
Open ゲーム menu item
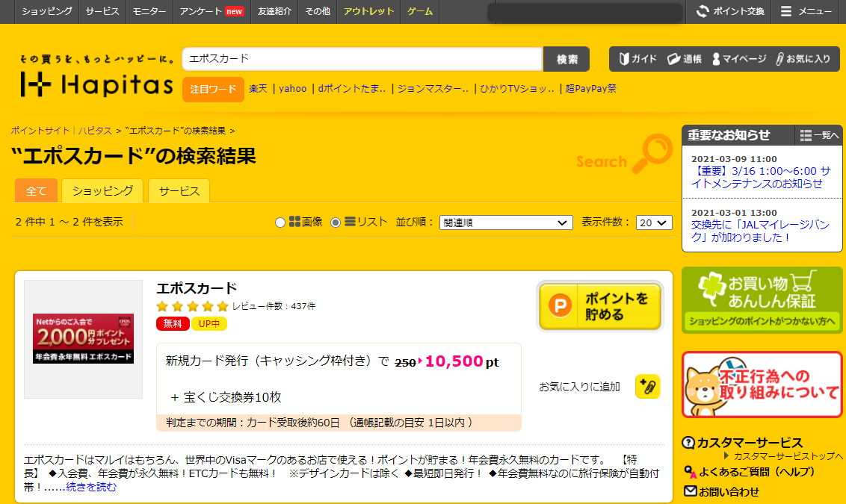(420, 11)
